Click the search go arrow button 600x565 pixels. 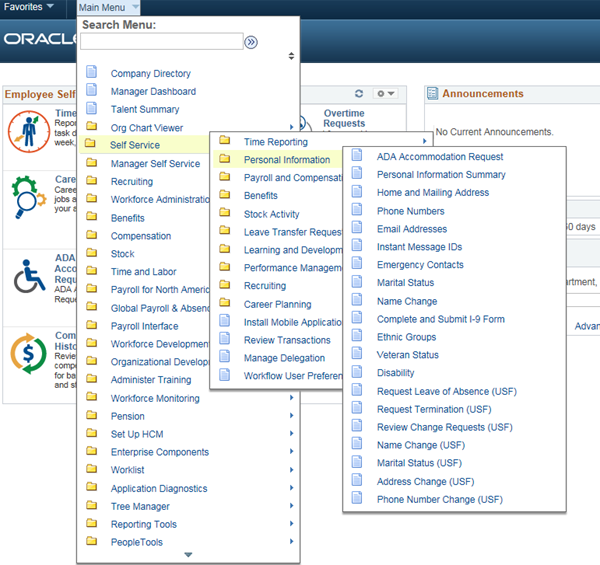(252, 42)
